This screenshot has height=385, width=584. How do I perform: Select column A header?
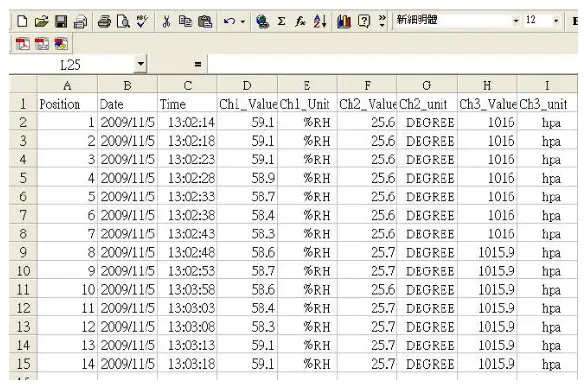pyautogui.click(x=67, y=86)
